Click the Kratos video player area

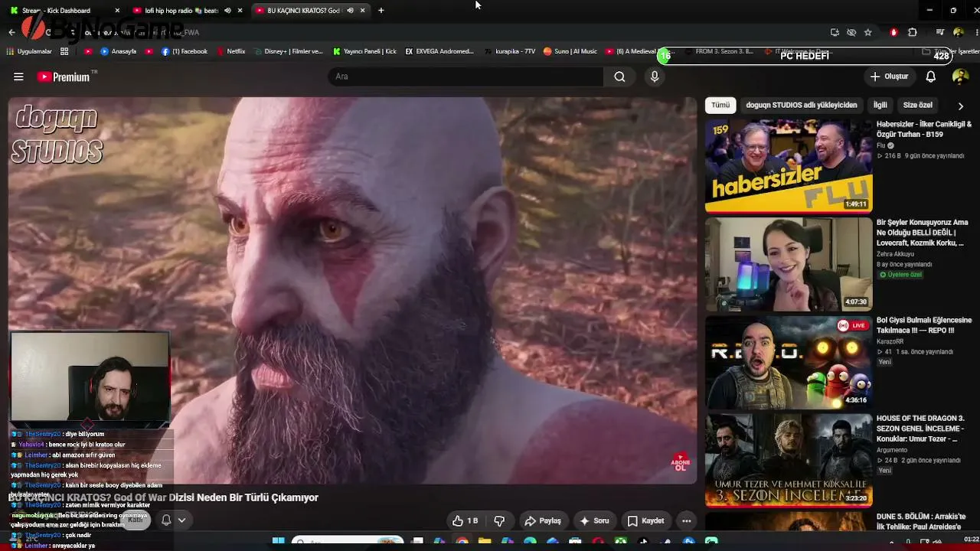click(353, 291)
